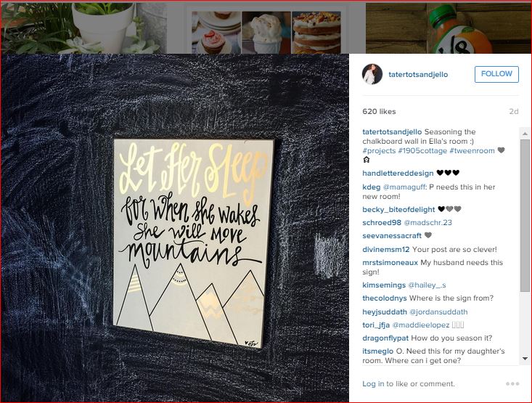Open handlettereddesign commenter profile
532x403 pixels.
coord(398,173)
